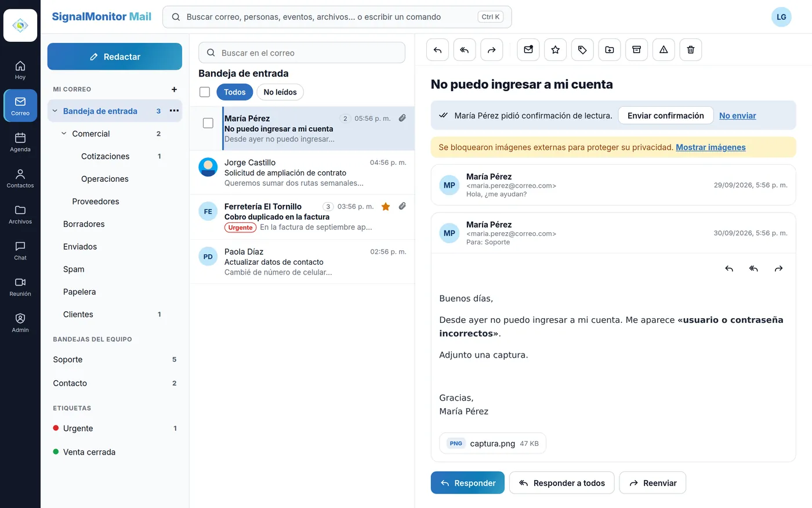
Task: Tick the checkbox on María Pérez email
Action: click(208, 123)
